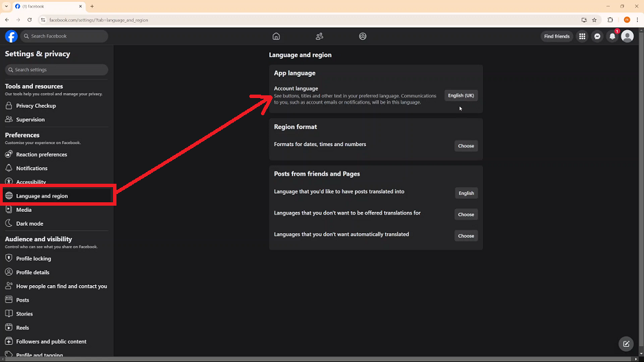This screenshot has height=362, width=644.
Task: Click the Notifications bell icon in sidebar
Action: 9,168
